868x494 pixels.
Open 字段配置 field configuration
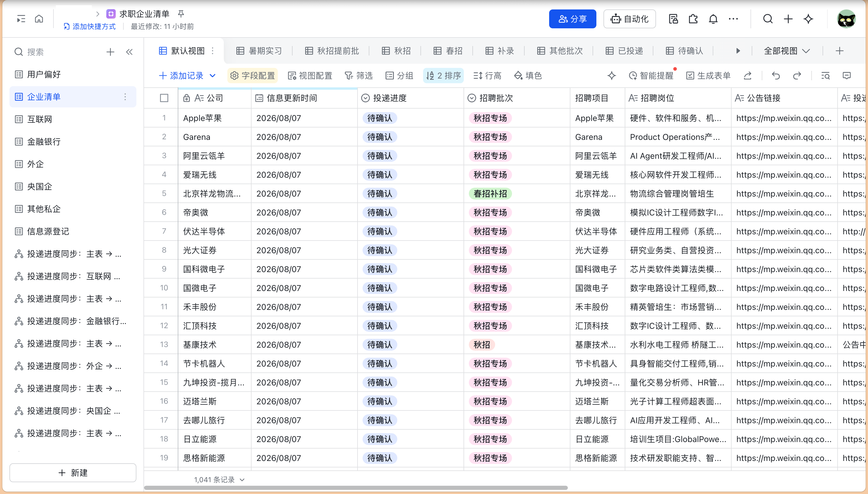point(252,76)
